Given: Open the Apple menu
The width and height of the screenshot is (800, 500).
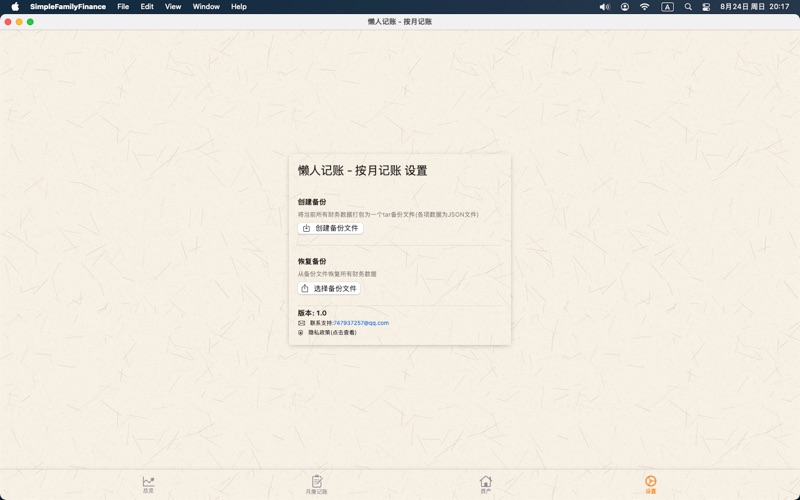Looking at the screenshot, I should pos(14,7).
